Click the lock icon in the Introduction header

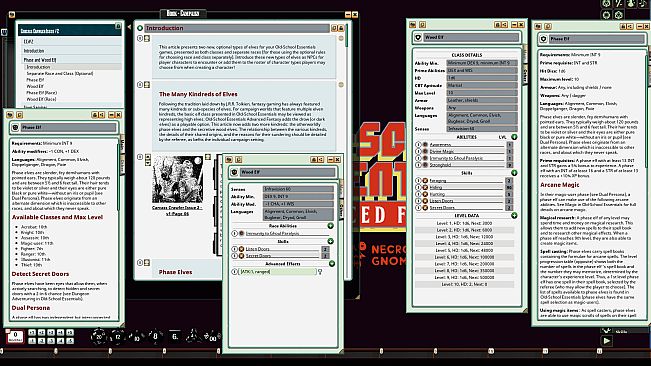point(341,28)
